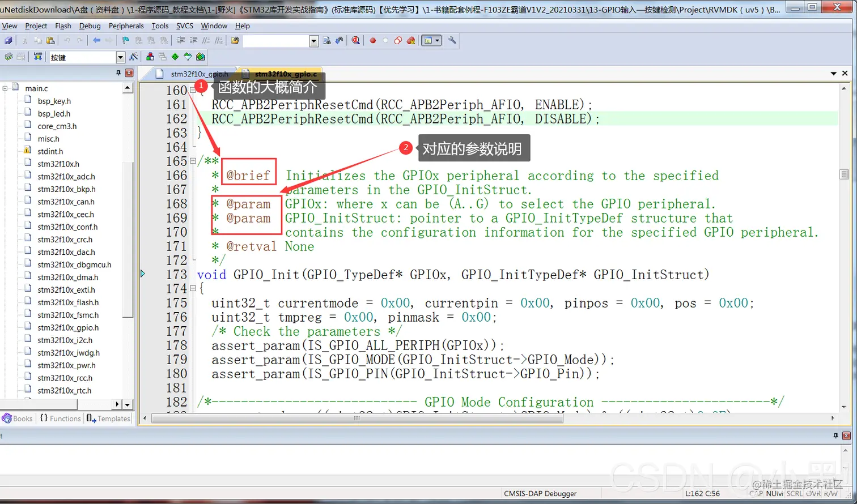Select stm32f10x_rcc.h in the project tree
The width and height of the screenshot is (857, 504).
[x=65, y=378]
